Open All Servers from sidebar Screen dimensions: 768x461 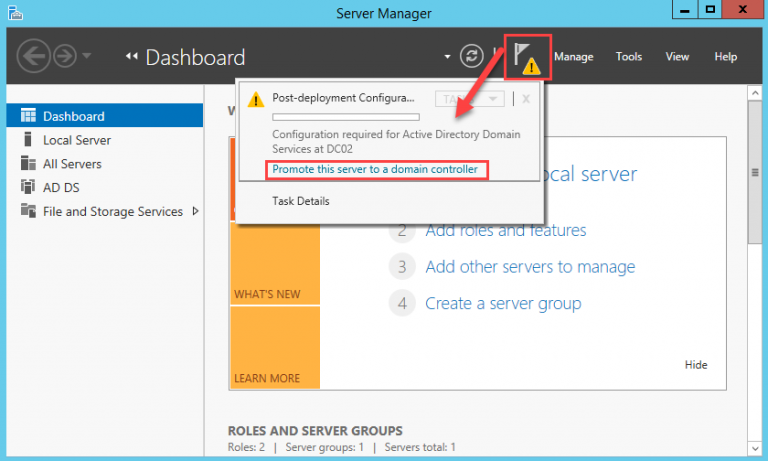[72, 164]
